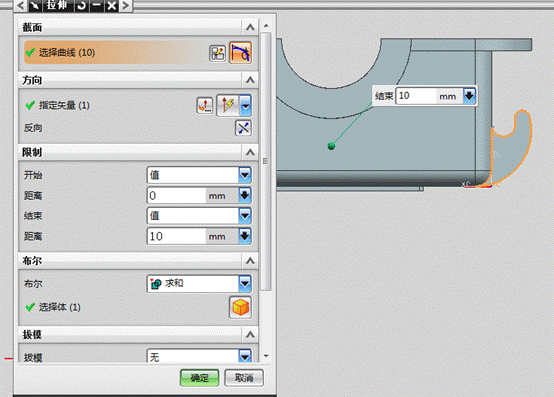Click the orange 选择体 body cube icon
Image resolution: width=554 pixels, height=397 pixels.
point(241,307)
